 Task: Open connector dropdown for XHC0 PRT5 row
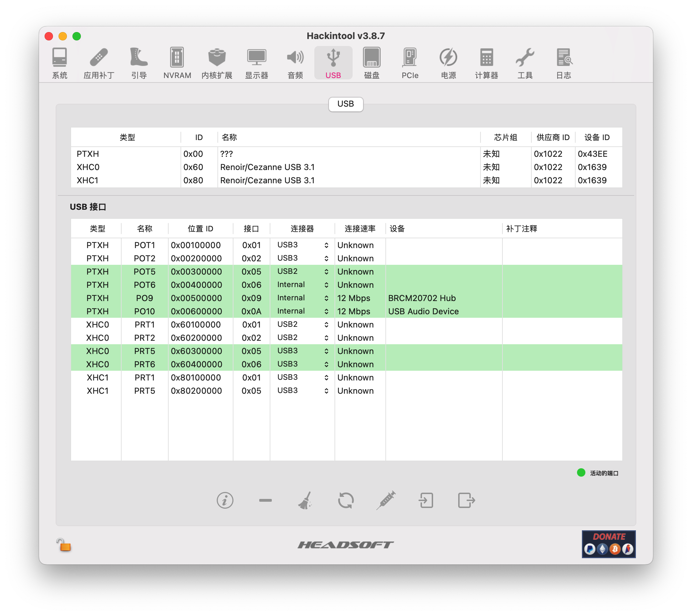(302, 351)
